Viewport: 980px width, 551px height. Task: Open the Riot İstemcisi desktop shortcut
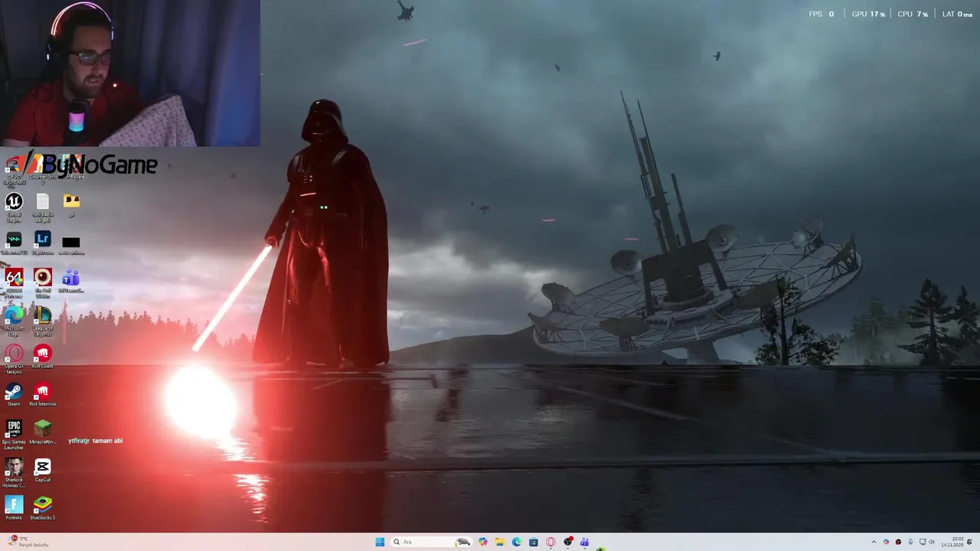43,395
